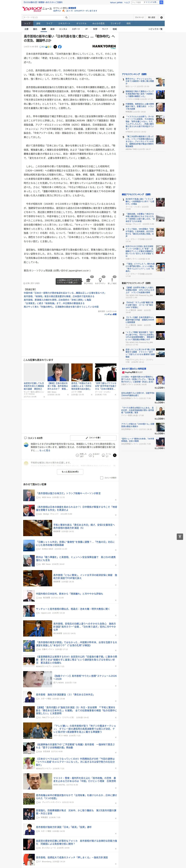Open the マイページ button

[139, 18]
